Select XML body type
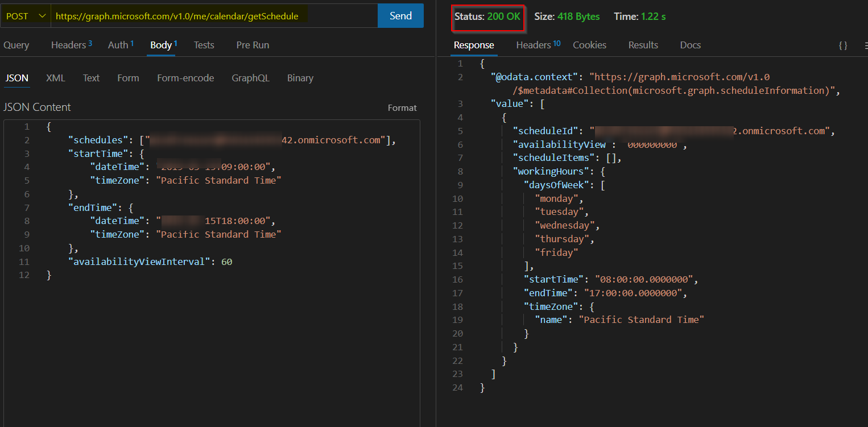The width and height of the screenshot is (868, 427). [56, 78]
